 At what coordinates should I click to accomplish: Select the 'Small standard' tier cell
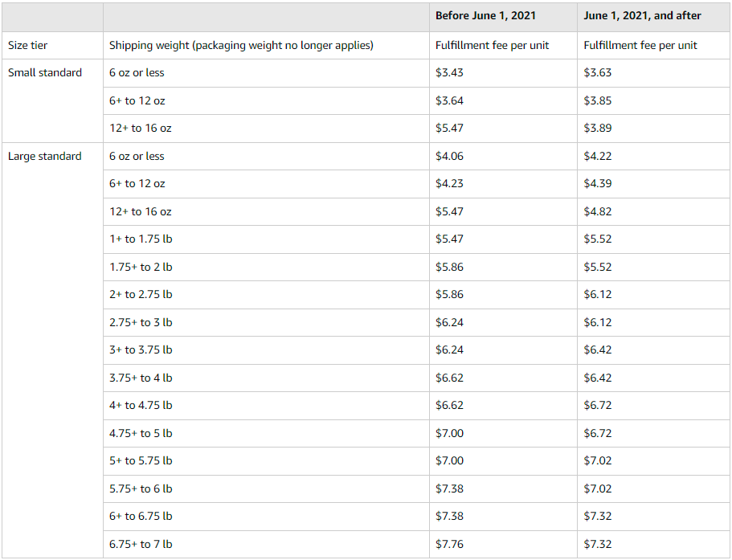tap(52, 100)
